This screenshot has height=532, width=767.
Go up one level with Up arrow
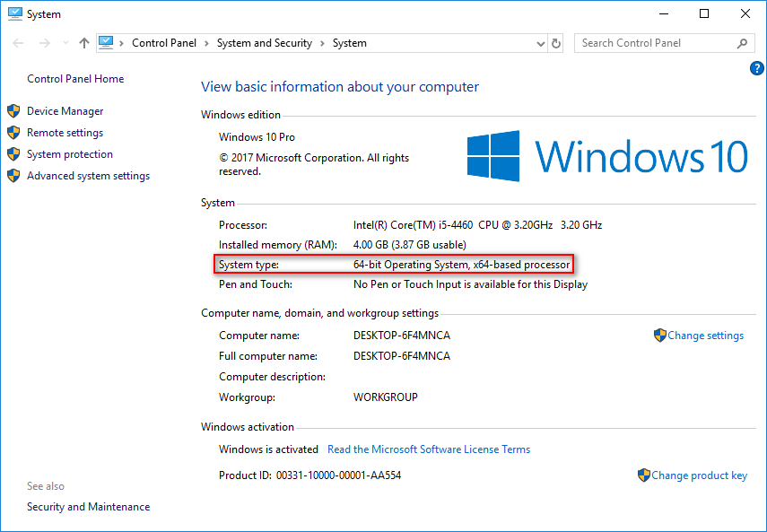click(84, 43)
